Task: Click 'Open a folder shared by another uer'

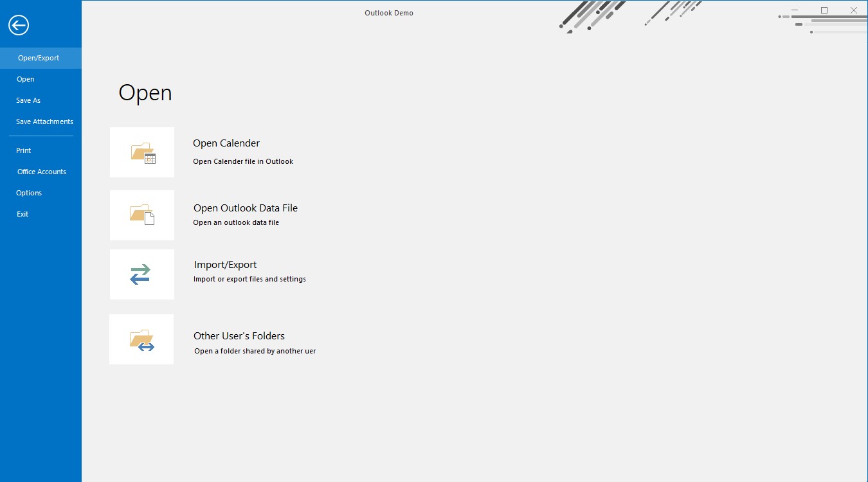Action: pos(255,351)
